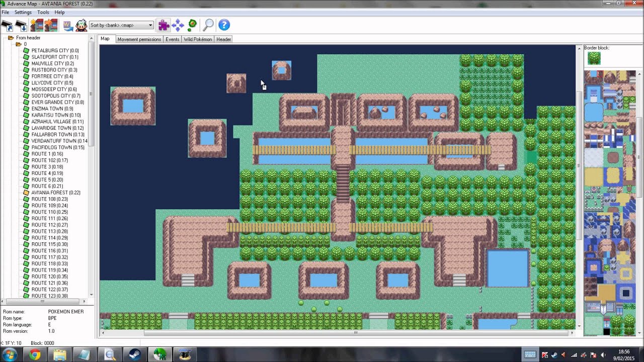Select PACIFIDLOG TOWN (0.15) map
This screenshot has height=362, width=644.
(x=58, y=147)
